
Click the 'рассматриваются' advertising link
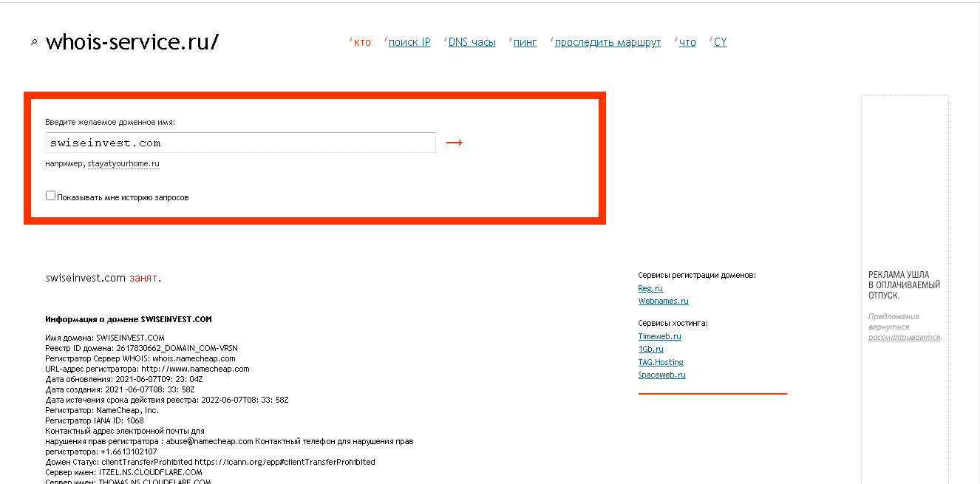pyautogui.click(x=904, y=337)
